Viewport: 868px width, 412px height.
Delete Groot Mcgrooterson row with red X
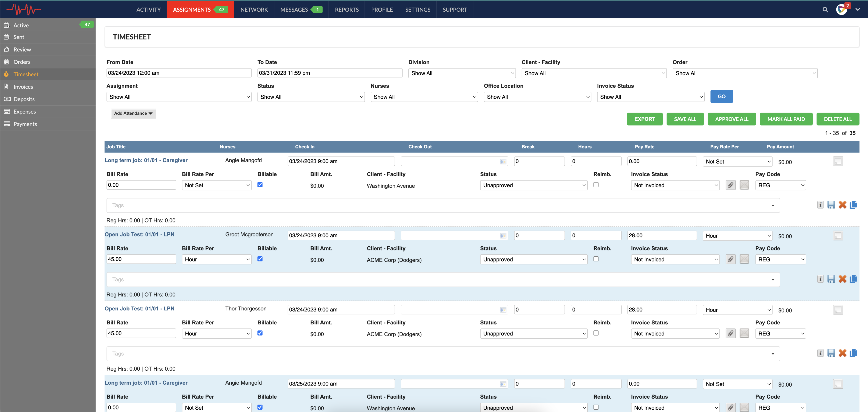pos(842,279)
